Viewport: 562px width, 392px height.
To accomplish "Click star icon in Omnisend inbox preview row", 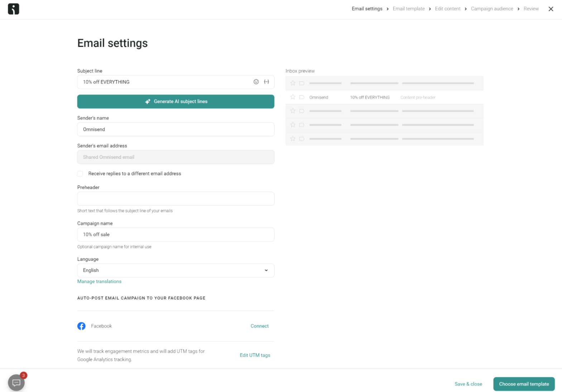I will (293, 97).
